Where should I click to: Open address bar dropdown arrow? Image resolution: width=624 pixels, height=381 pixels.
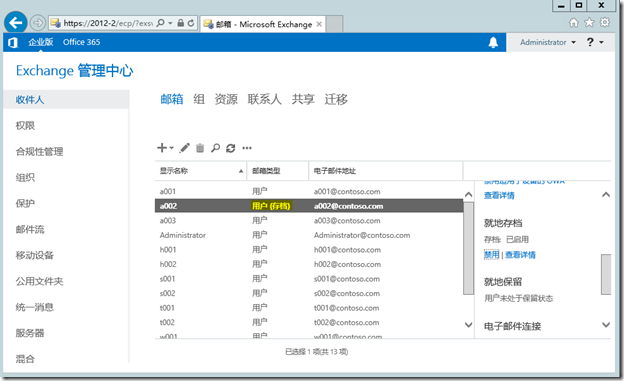click(x=170, y=23)
